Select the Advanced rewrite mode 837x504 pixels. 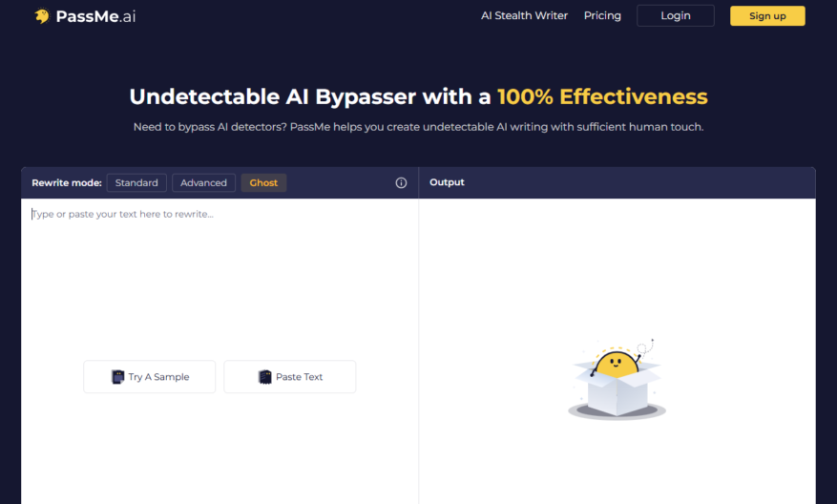203,182
